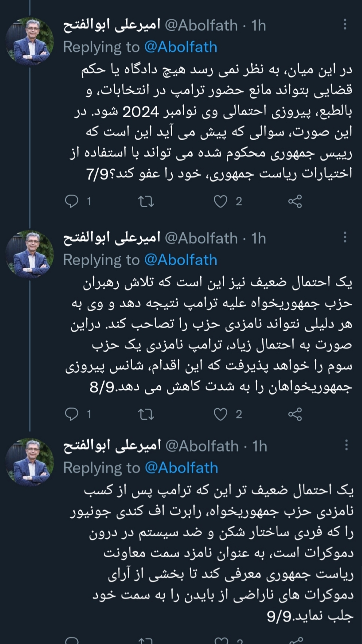Click the like heart on tweet 8/9
The height and width of the screenshot is (644, 362).
222,414
